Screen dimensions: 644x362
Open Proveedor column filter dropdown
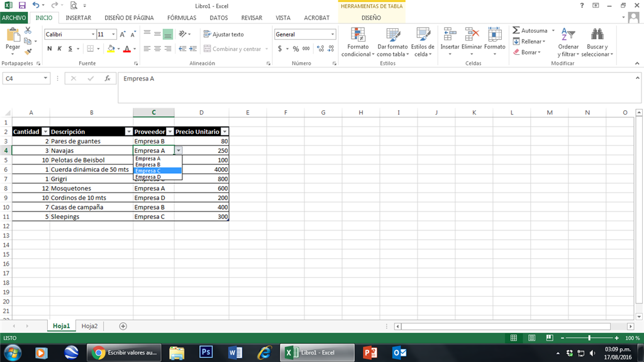click(170, 132)
